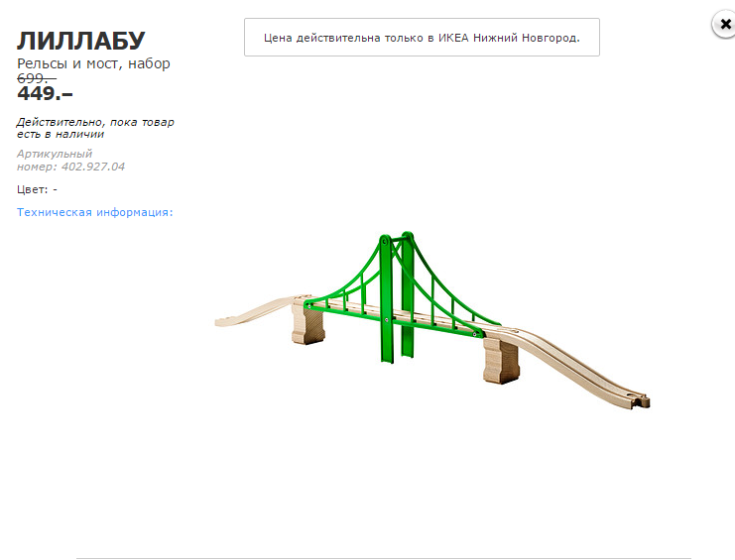Select the Рельсы и мост, набор subtitle
735x560 pixels.
(93, 63)
